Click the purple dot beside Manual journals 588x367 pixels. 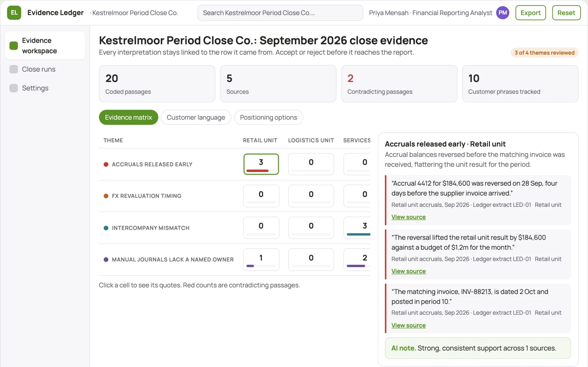[x=106, y=259]
